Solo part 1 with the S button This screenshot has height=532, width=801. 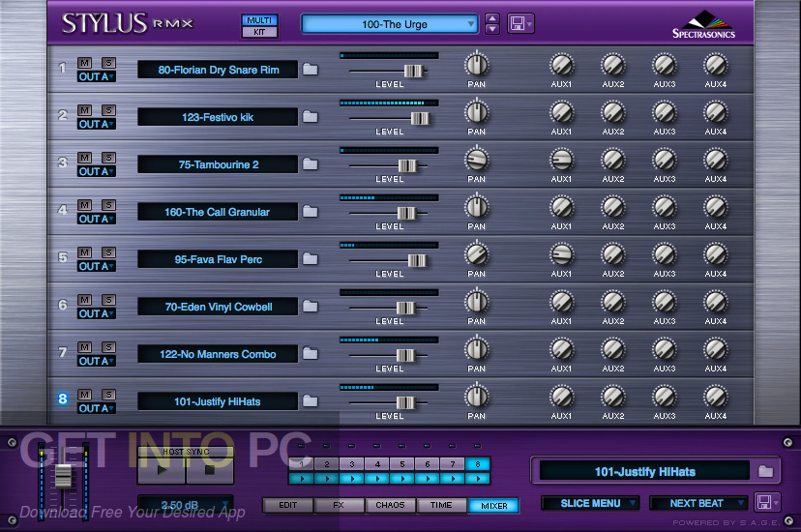click(108, 63)
